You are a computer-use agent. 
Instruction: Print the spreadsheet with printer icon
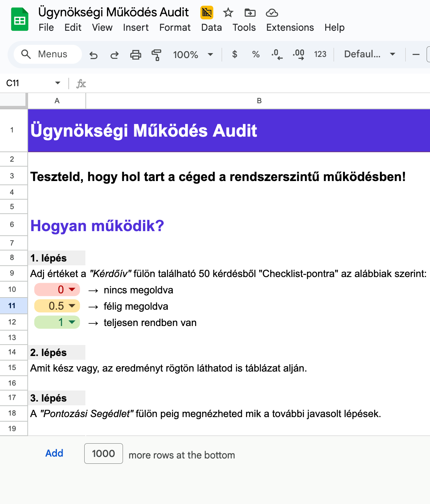point(135,55)
